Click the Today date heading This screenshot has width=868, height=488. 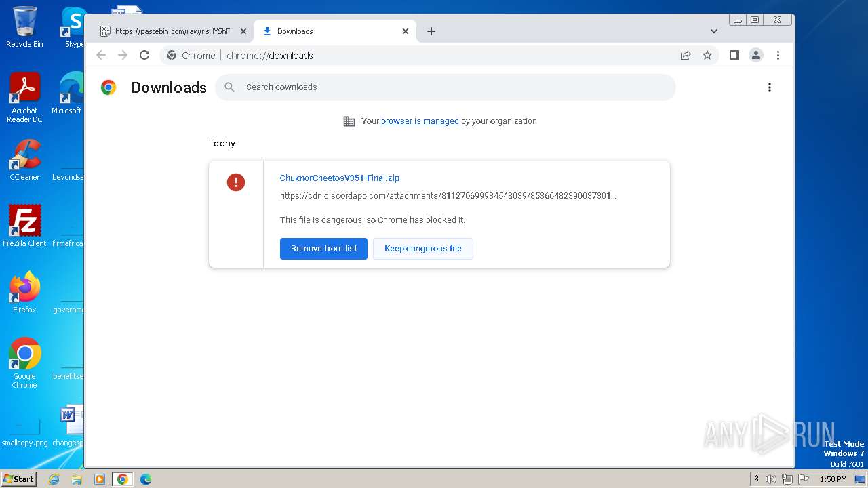coord(222,143)
